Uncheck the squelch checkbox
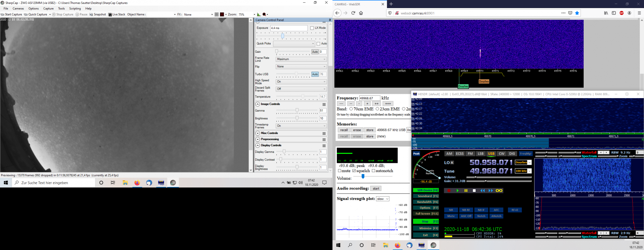 pyautogui.click(x=354, y=171)
